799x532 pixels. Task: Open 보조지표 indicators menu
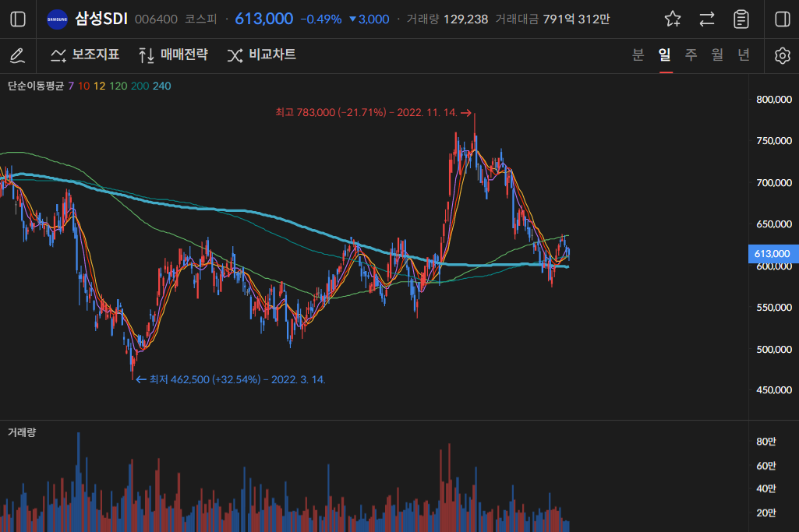[85, 55]
